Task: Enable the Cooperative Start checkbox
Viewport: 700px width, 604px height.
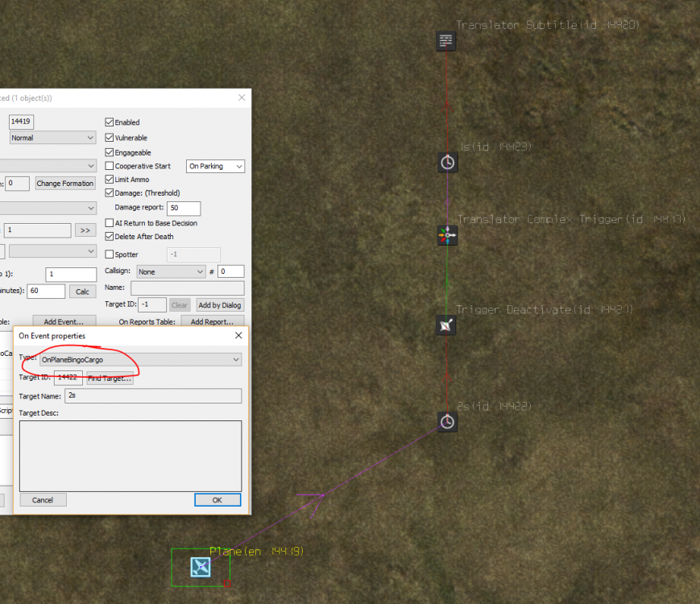Action: 110,166
